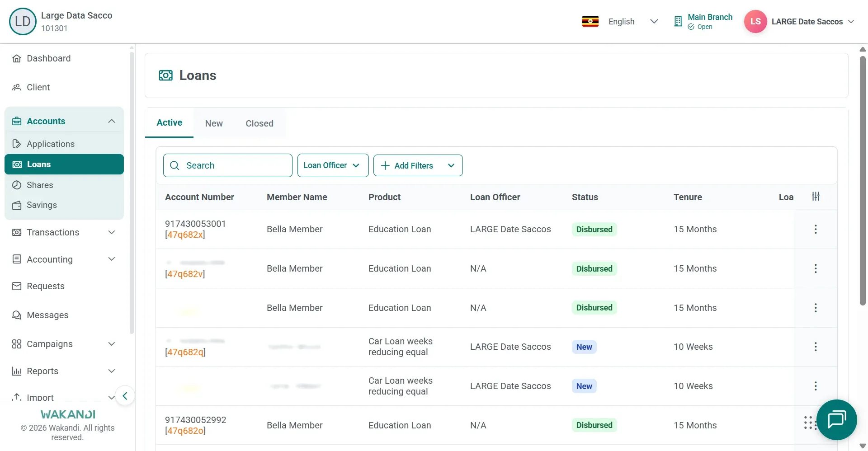Switch to the New loans tab
Viewport: 868px width, 451px height.
tap(214, 123)
